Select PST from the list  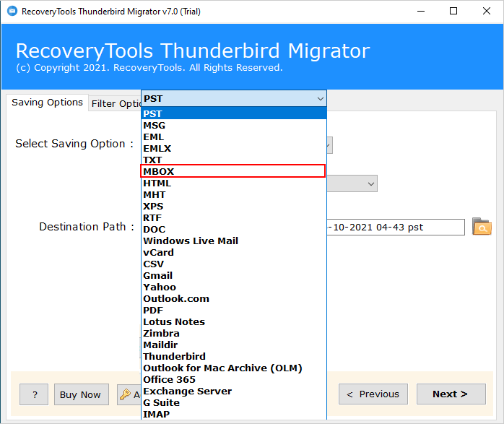point(234,114)
